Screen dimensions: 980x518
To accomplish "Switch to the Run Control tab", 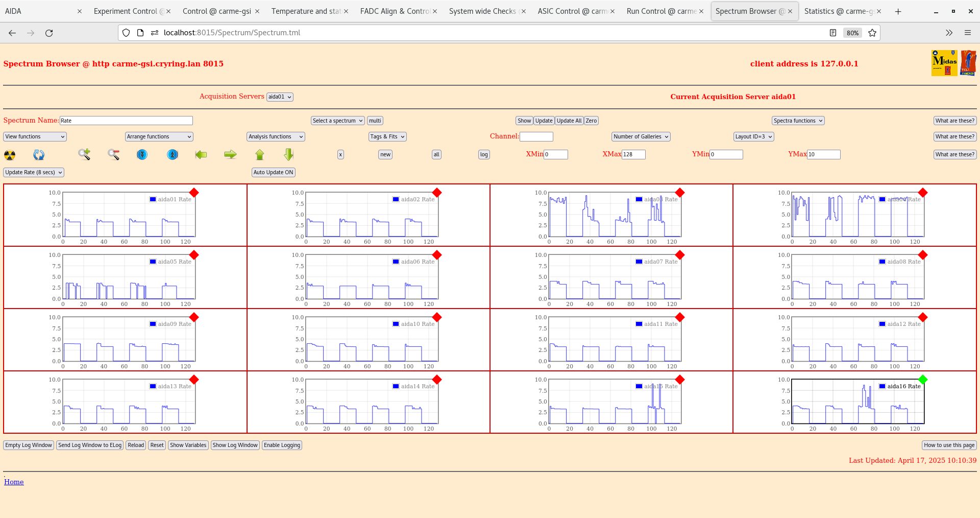I will (661, 11).
